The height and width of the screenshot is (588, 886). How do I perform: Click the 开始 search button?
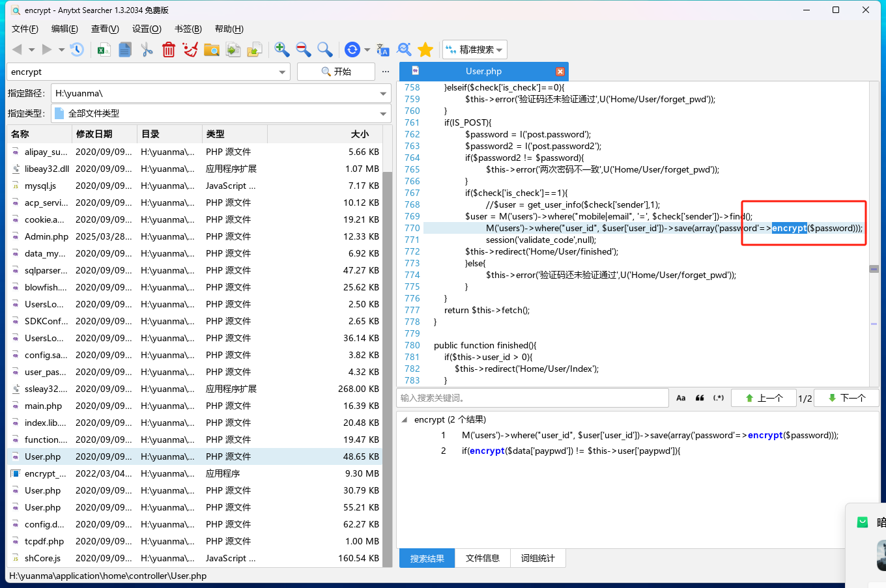pos(336,72)
